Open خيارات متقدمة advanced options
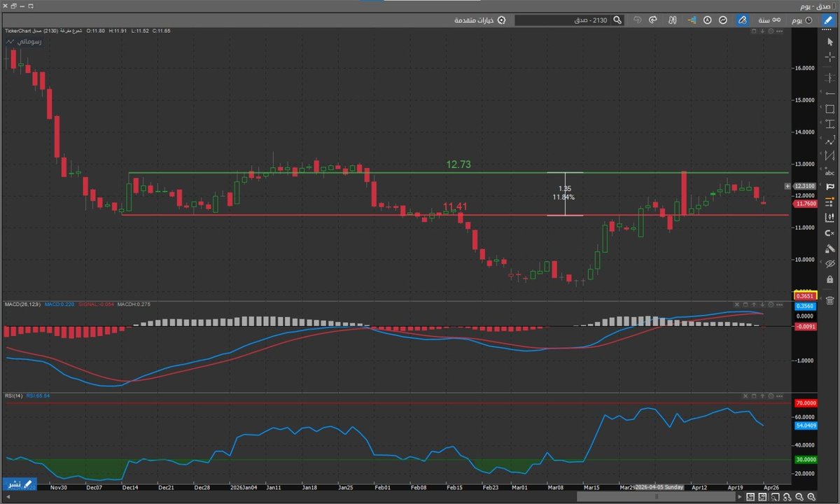 tap(480, 20)
